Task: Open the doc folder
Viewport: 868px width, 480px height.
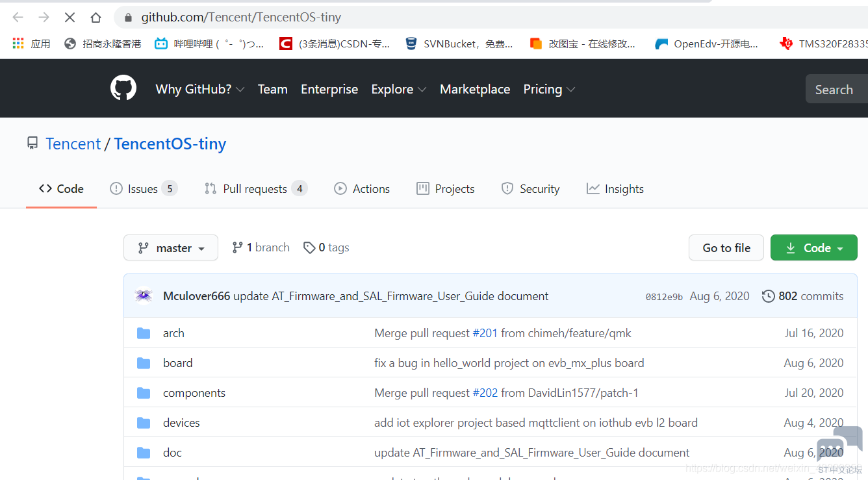Action: tap(172, 453)
